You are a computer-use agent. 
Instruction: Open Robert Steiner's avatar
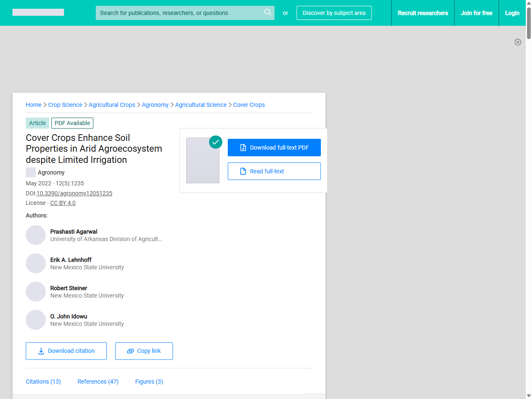(x=36, y=292)
